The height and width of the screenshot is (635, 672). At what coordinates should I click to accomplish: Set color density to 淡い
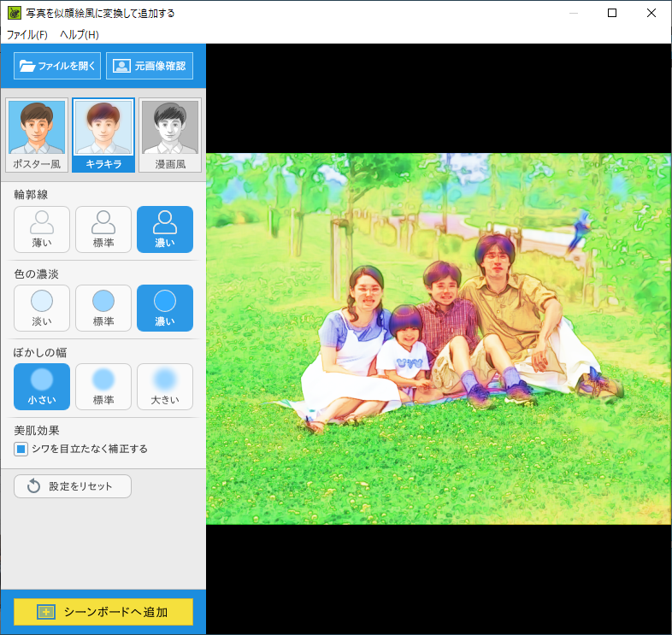(42, 308)
